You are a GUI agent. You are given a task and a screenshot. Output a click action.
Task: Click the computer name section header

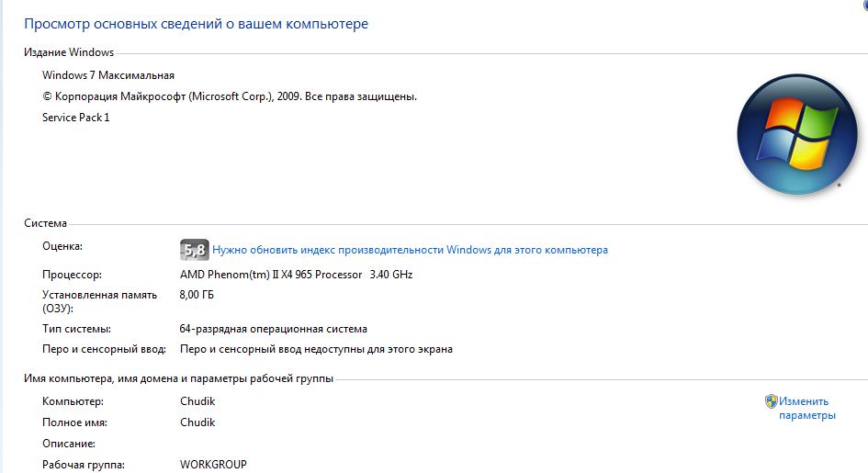[x=178, y=378]
